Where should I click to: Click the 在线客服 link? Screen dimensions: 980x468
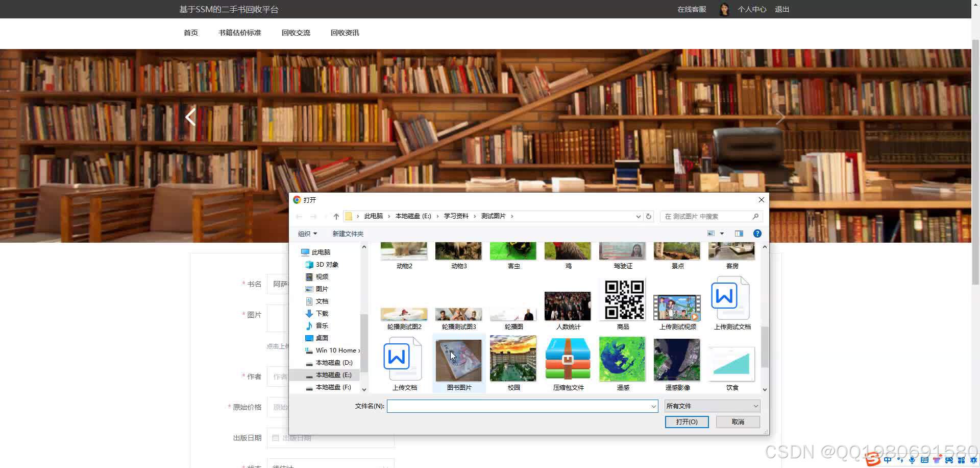coord(692,9)
